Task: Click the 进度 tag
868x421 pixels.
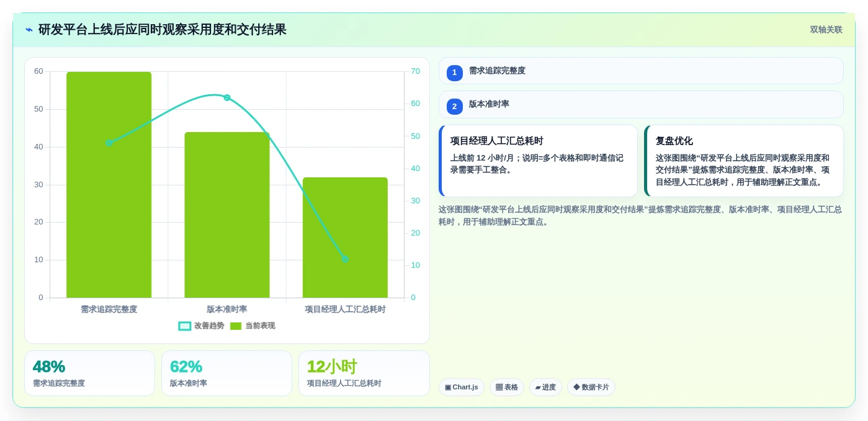Action: tap(545, 388)
